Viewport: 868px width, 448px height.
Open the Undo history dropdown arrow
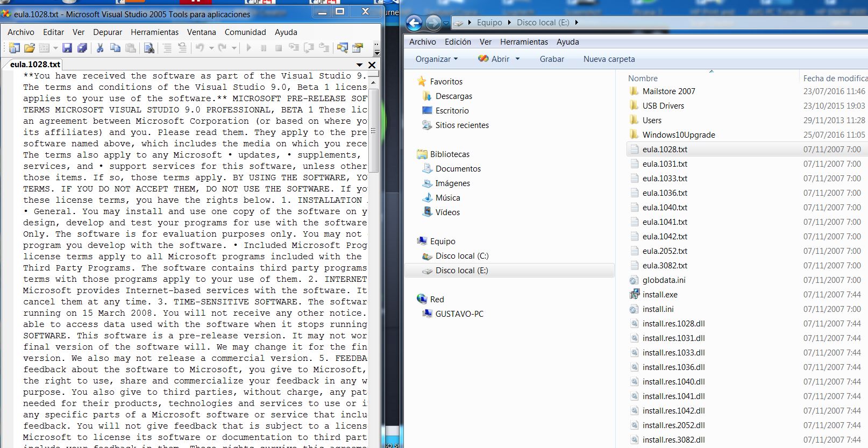click(211, 48)
